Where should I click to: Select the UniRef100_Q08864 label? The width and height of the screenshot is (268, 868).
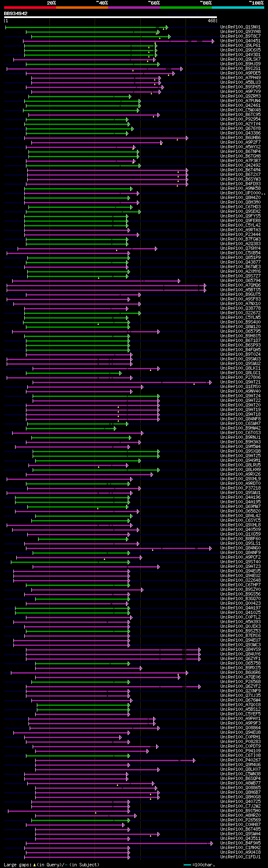(240, 728)
